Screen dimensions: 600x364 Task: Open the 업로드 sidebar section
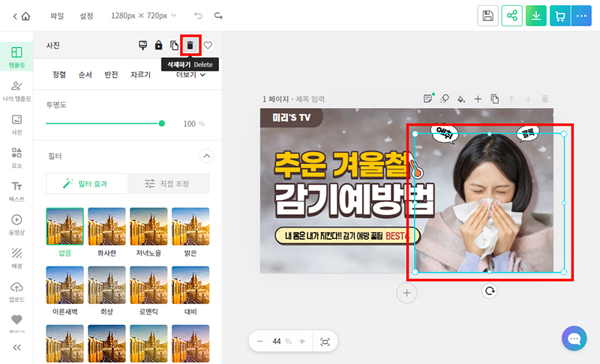coord(16,291)
